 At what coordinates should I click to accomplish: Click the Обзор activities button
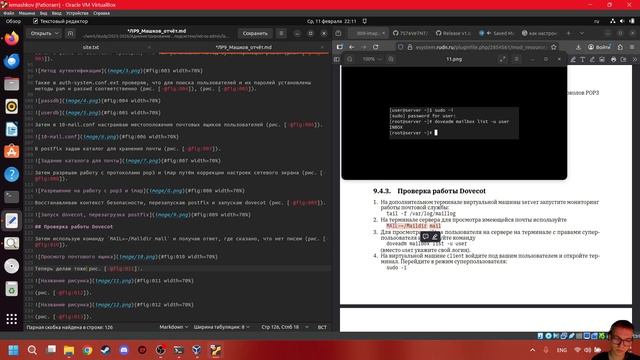[13, 21]
